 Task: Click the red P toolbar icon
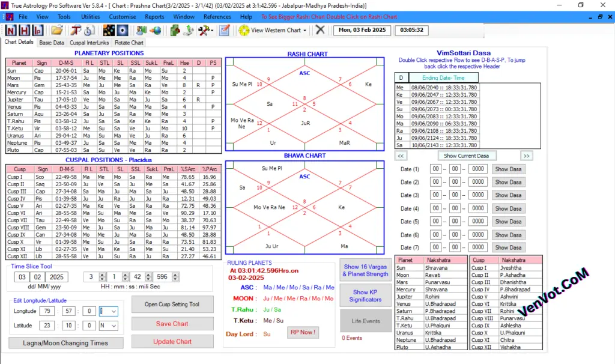click(38, 30)
